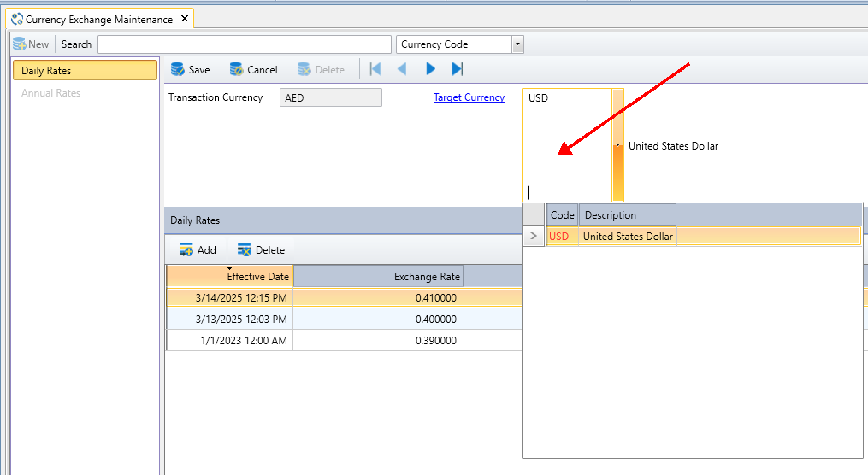The image size is (868, 475).
Task: Delete the selected daily rate row
Action: 261,250
